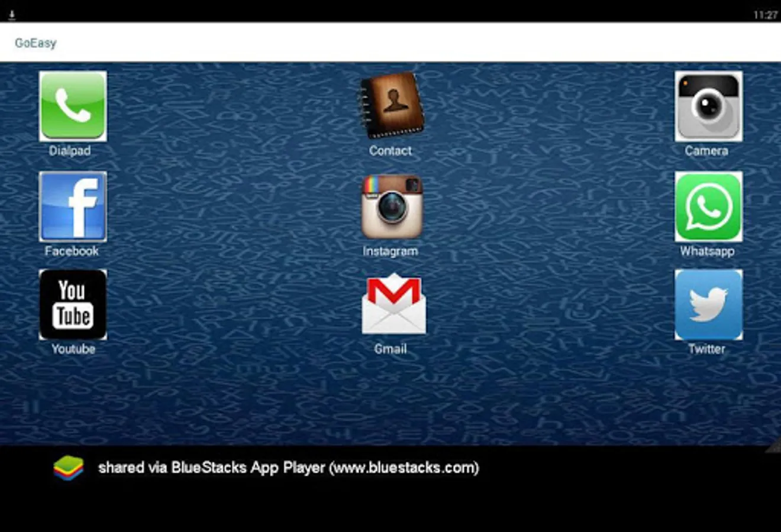Tap the Contact label under the address book
This screenshot has width=781, height=532.
click(x=390, y=150)
